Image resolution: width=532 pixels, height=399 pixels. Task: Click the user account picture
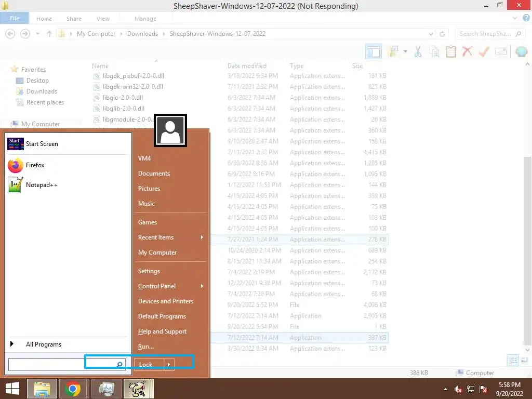click(x=170, y=130)
